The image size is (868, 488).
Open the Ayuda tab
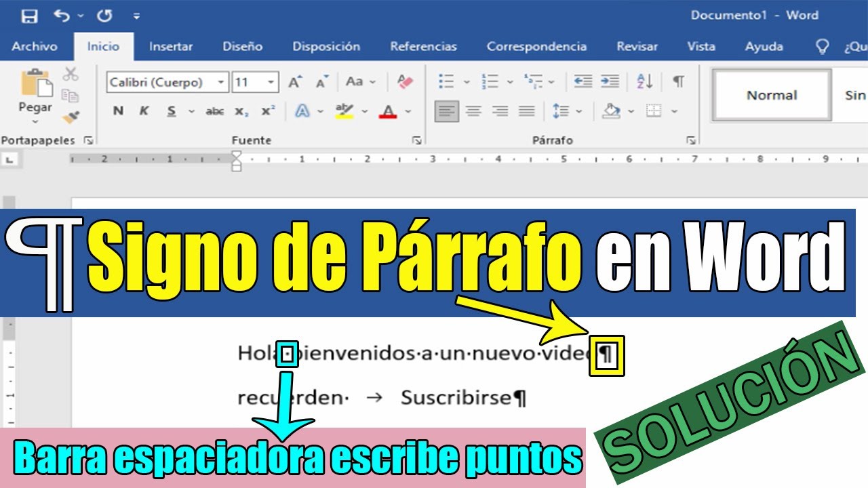pos(764,47)
